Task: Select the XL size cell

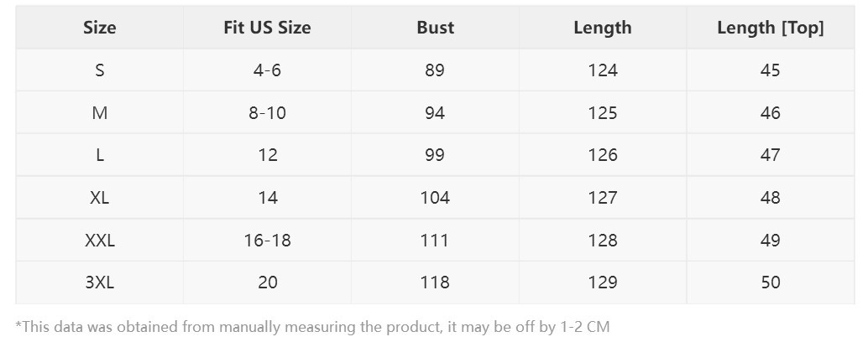Action: (99, 198)
